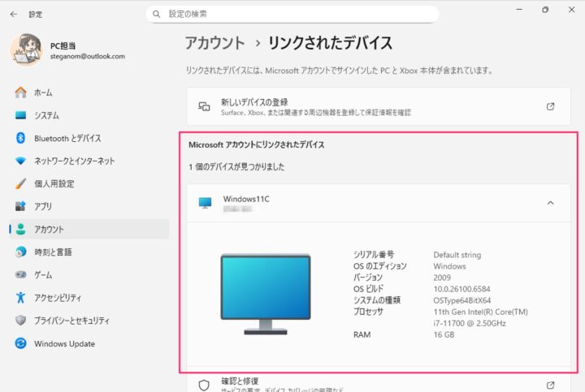Open アプリ settings
This screenshot has height=392, width=585.
[x=89, y=206]
